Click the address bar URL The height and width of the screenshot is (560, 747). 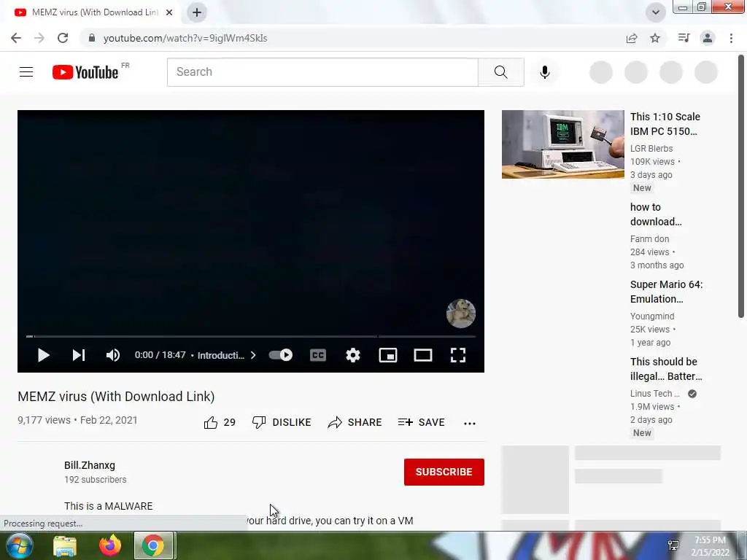click(x=185, y=38)
